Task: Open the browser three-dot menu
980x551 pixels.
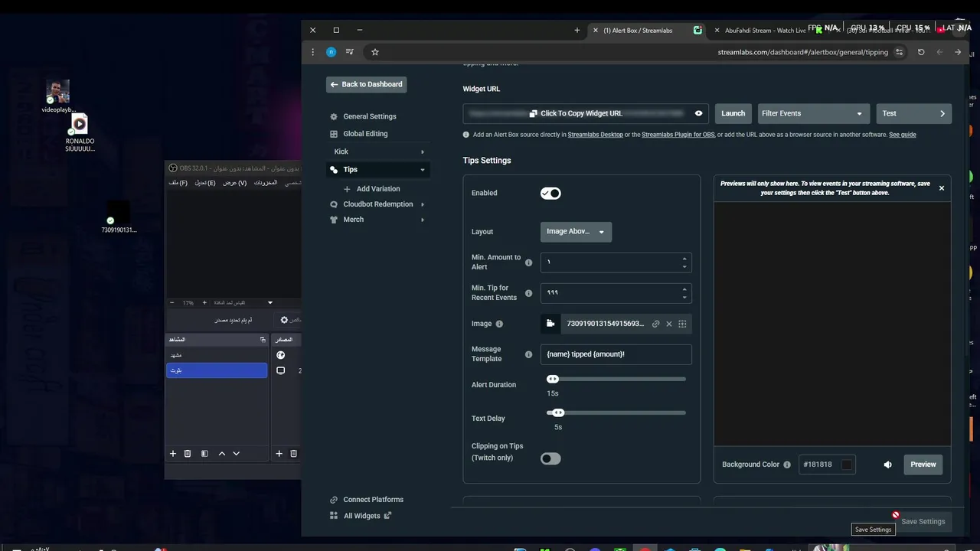Action: tap(312, 52)
